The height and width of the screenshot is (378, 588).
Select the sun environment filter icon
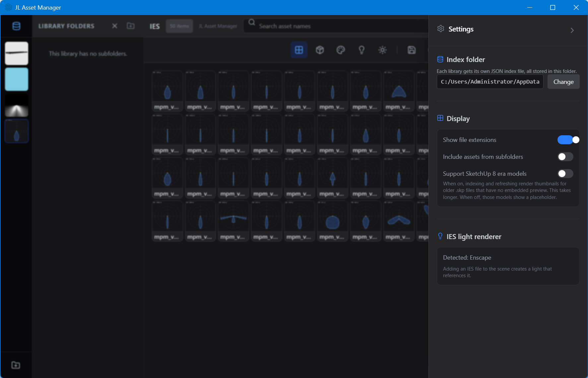click(382, 50)
